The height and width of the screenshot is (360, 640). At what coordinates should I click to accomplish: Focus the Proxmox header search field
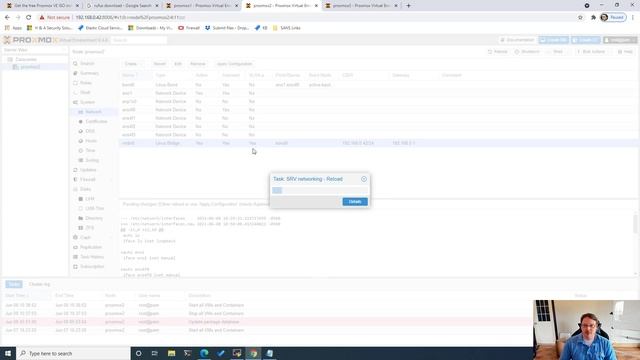tap(139, 40)
